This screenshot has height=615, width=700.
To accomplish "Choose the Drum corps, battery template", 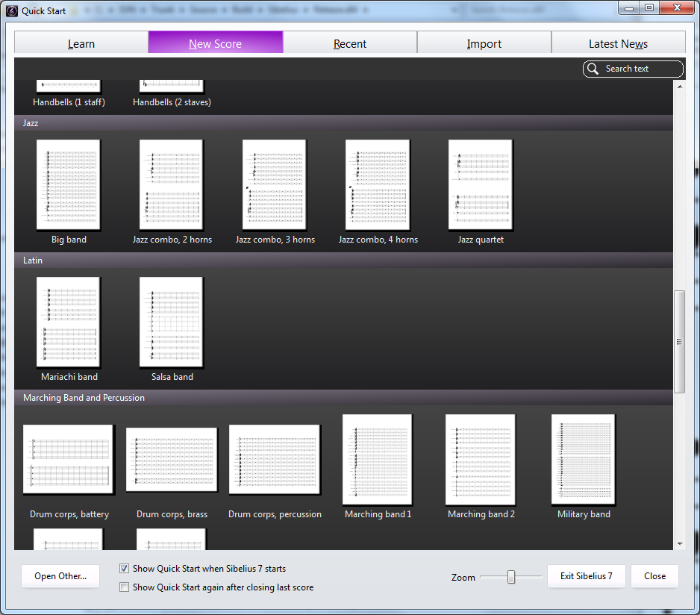I will pyautogui.click(x=69, y=460).
